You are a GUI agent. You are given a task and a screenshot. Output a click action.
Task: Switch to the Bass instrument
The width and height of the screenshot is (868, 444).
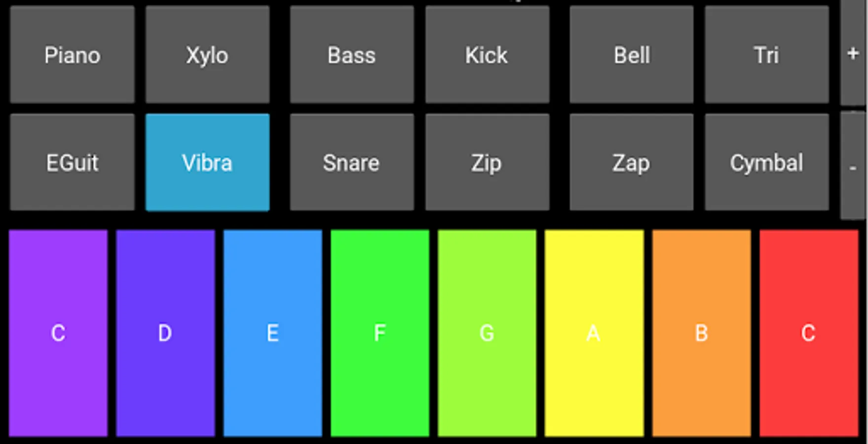coord(351,55)
